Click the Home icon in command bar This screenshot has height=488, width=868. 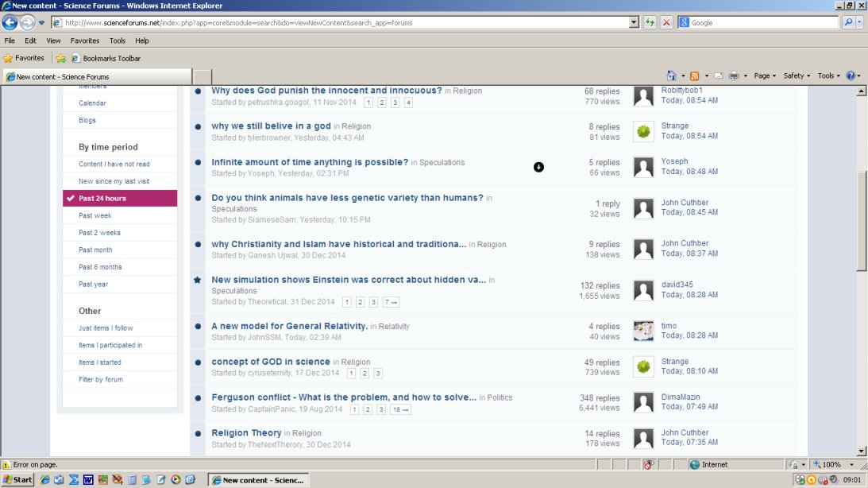[672, 76]
